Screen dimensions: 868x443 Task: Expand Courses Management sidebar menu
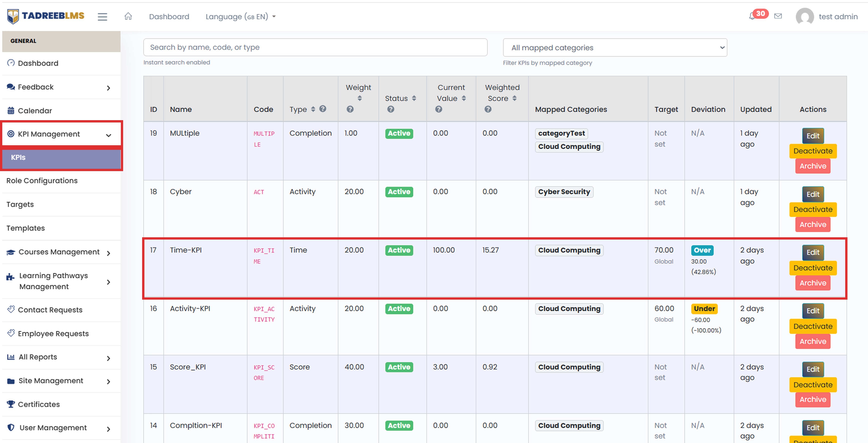(x=61, y=252)
